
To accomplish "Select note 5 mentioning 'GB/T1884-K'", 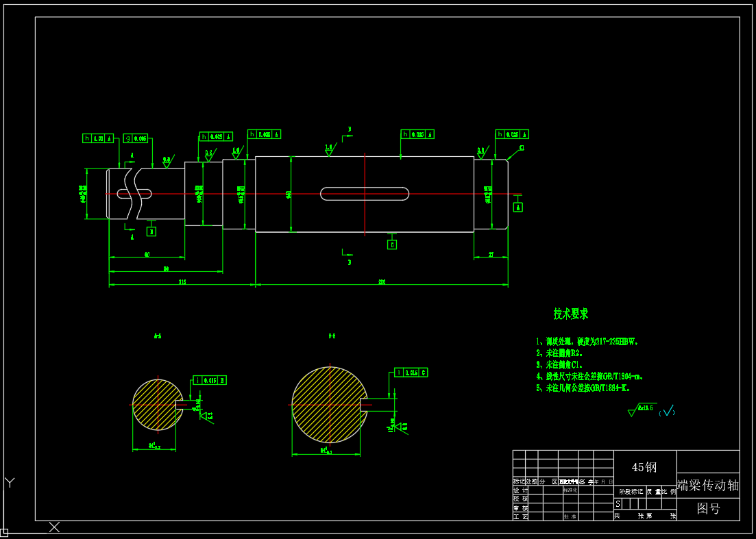I will pos(583,388).
